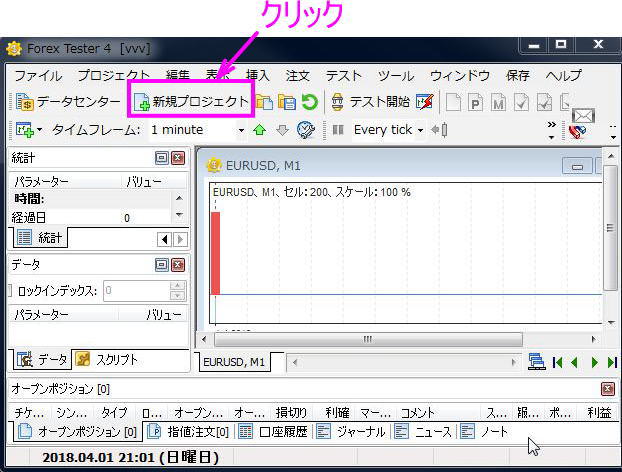Open the 挿入 menu
This screenshot has height=472, width=622.
[x=257, y=75]
